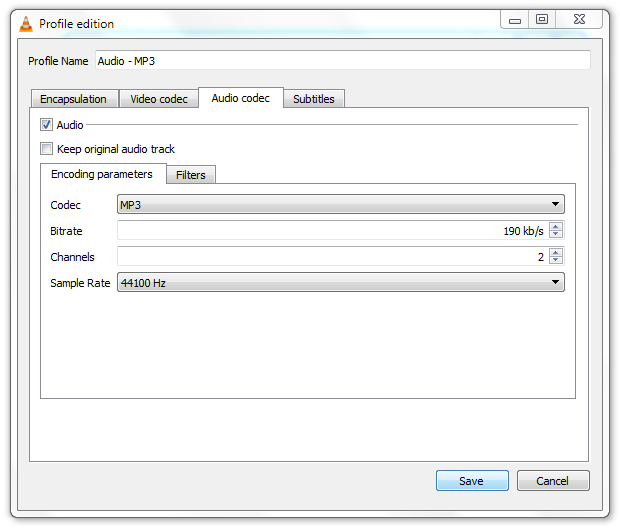620x528 pixels.
Task: Decrease the Bitrate with down arrow
Action: point(556,234)
